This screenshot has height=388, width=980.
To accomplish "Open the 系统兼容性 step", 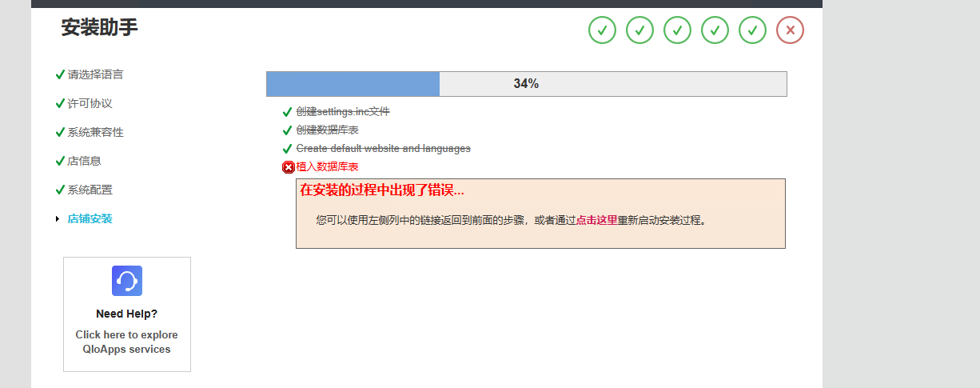I will (x=95, y=132).
